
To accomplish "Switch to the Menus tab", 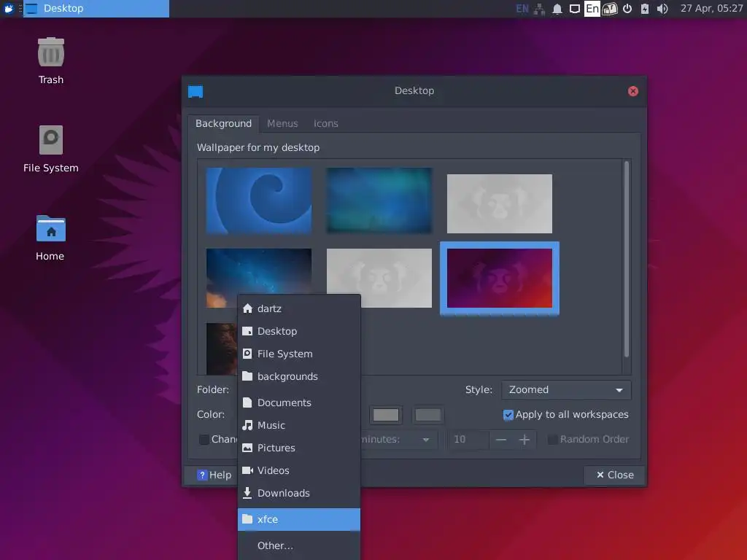I will coord(282,123).
